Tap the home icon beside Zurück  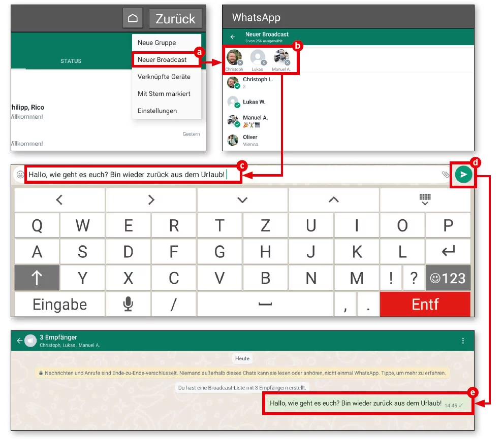click(x=133, y=18)
